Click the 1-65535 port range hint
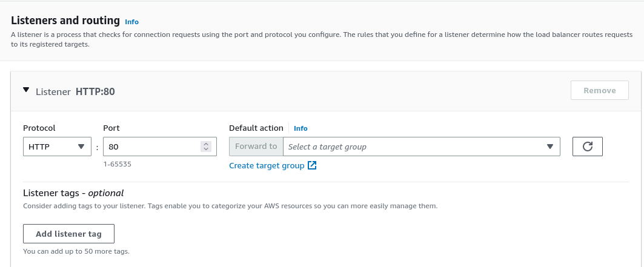 (x=117, y=164)
